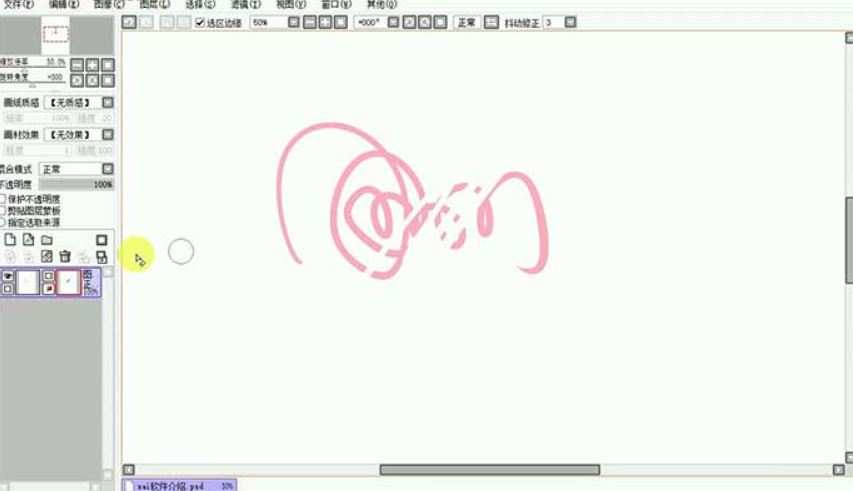Create a new linework layer
This screenshot has height=491, width=853.
[28, 240]
